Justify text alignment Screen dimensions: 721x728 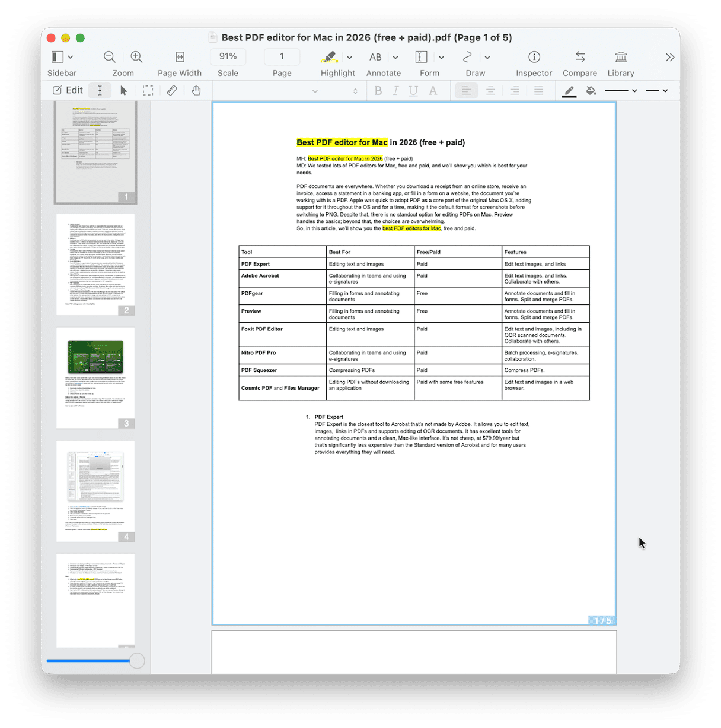coord(538,91)
